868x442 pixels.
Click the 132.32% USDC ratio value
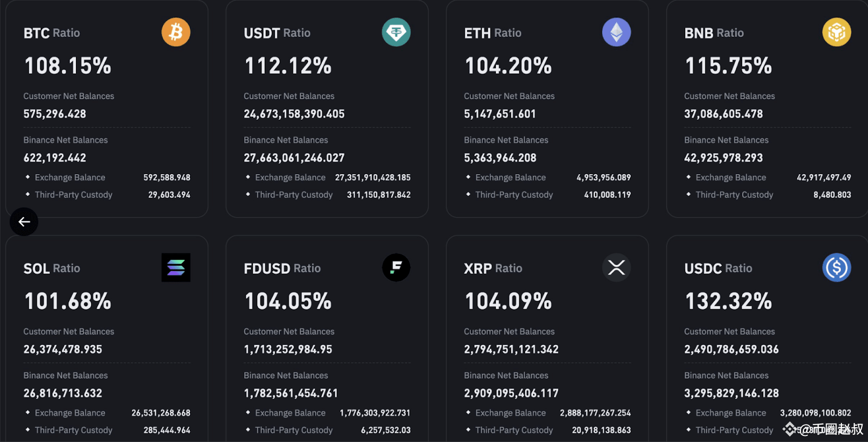[729, 302]
